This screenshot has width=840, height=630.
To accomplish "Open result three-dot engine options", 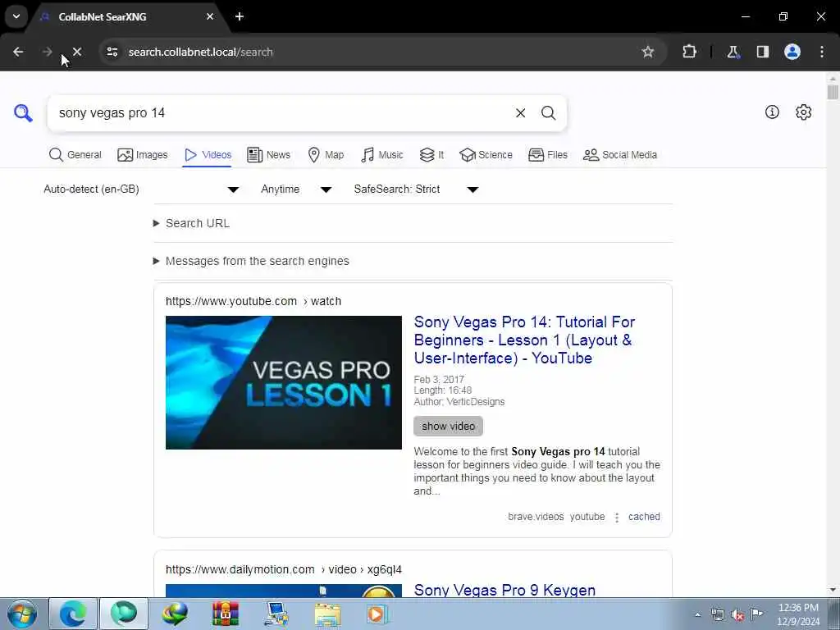I will pyautogui.click(x=617, y=517).
